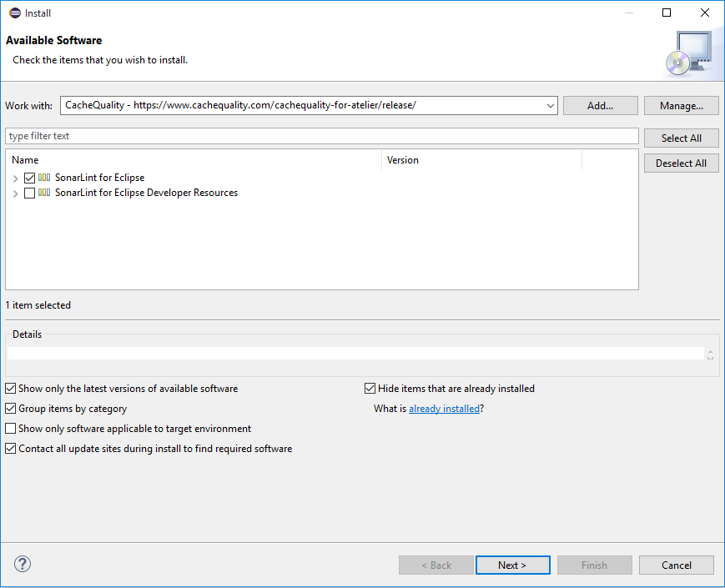Maximize the Install window

(667, 13)
